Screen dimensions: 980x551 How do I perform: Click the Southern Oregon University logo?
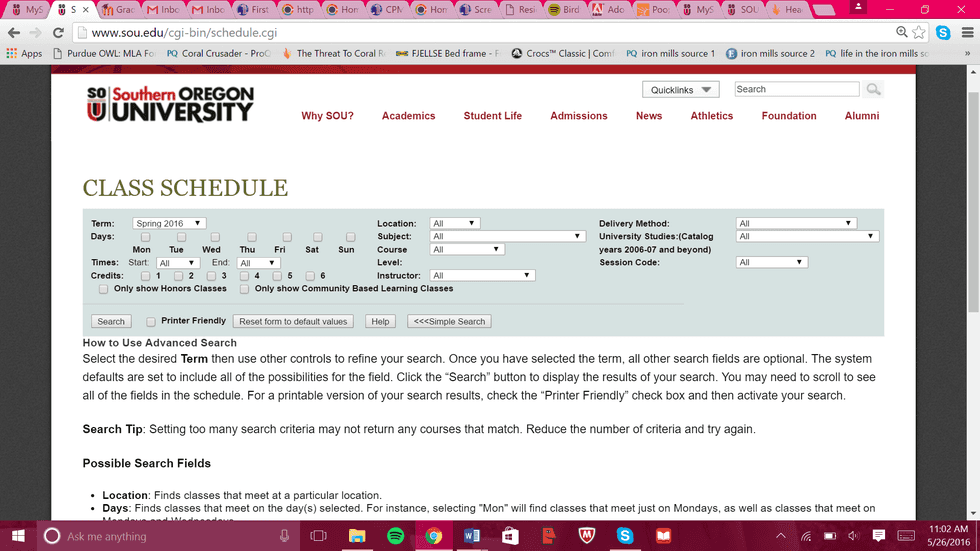click(x=170, y=104)
